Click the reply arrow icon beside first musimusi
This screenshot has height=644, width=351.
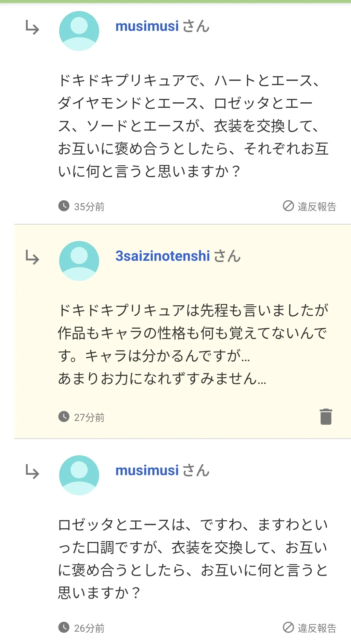[32, 27]
